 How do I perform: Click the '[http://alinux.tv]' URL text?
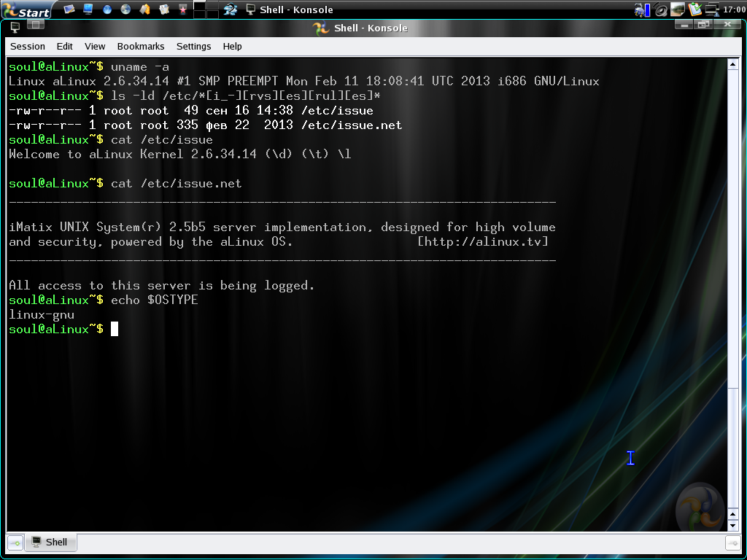[483, 242]
